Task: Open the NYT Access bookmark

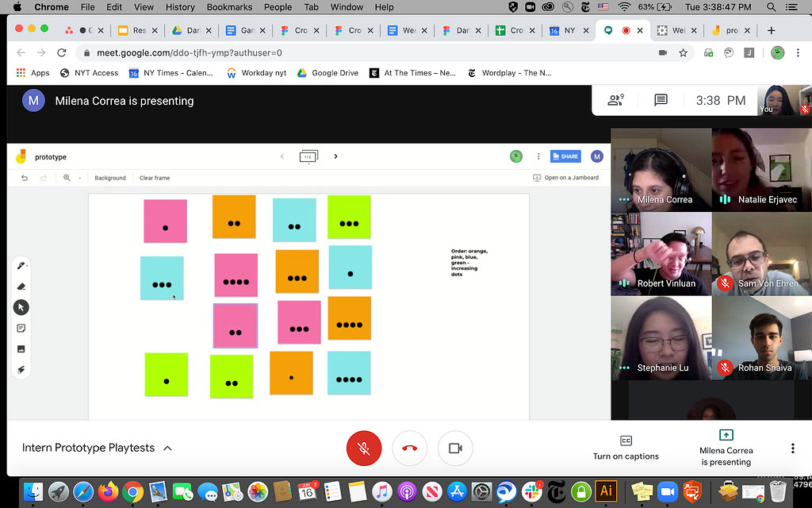Action: click(x=89, y=72)
